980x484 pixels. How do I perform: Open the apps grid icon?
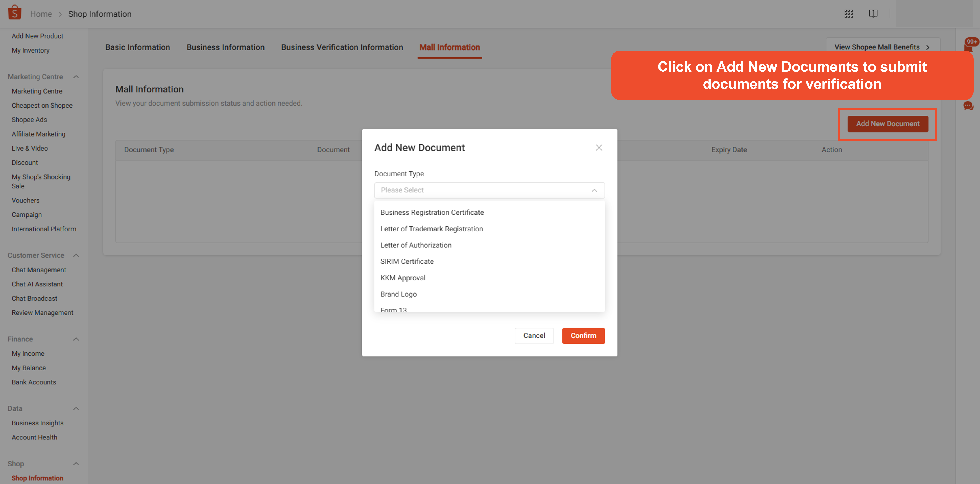(x=848, y=14)
